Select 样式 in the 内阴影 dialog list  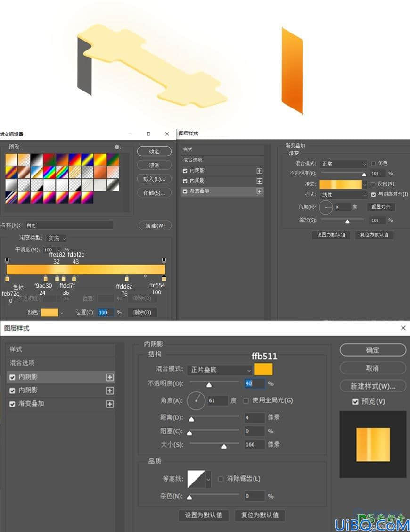(x=61, y=349)
